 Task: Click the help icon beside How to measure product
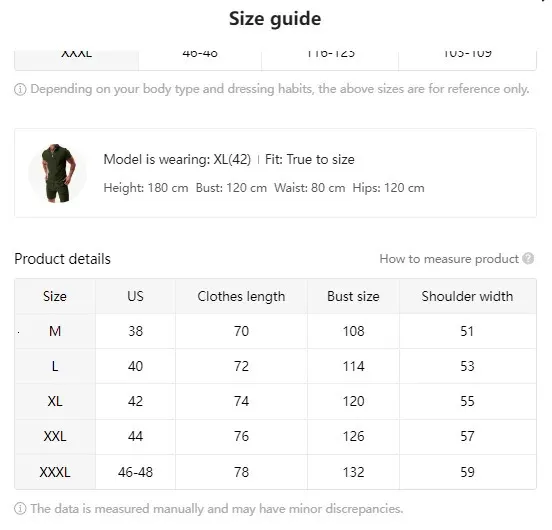528,259
